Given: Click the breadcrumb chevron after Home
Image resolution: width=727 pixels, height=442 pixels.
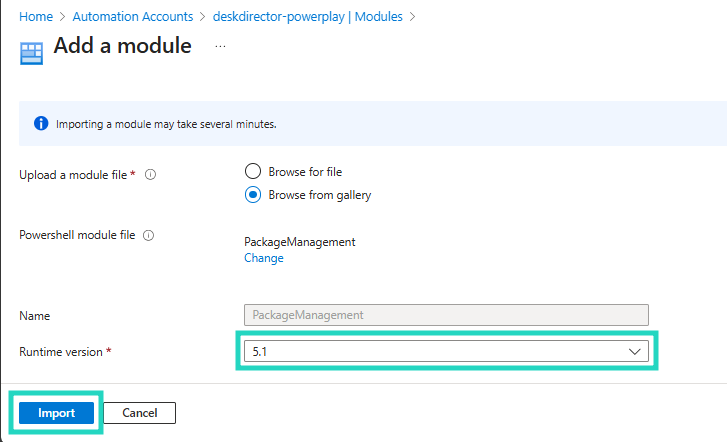Looking at the screenshot, I should pyautogui.click(x=62, y=17).
